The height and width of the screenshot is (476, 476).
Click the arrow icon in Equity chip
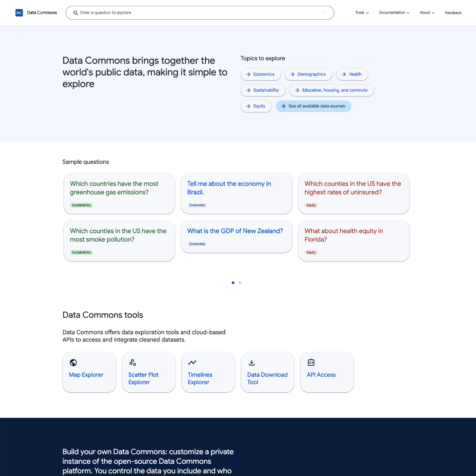click(x=248, y=106)
